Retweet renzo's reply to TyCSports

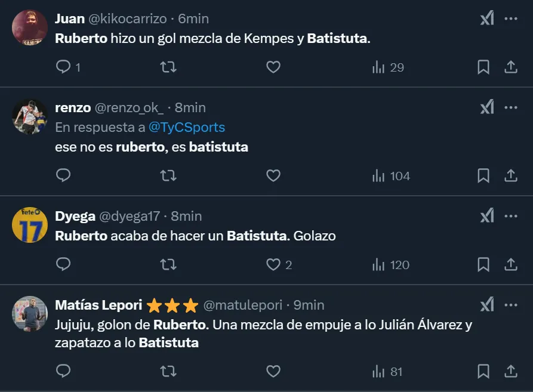(168, 176)
